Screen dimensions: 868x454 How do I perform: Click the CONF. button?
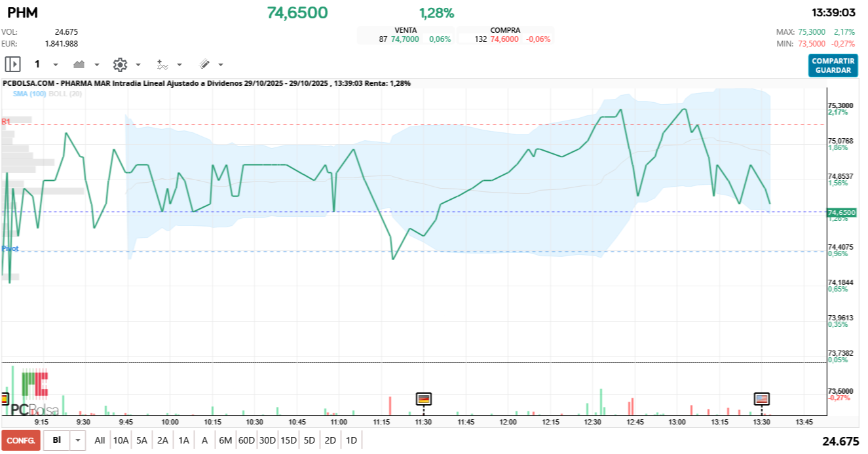point(22,440)
